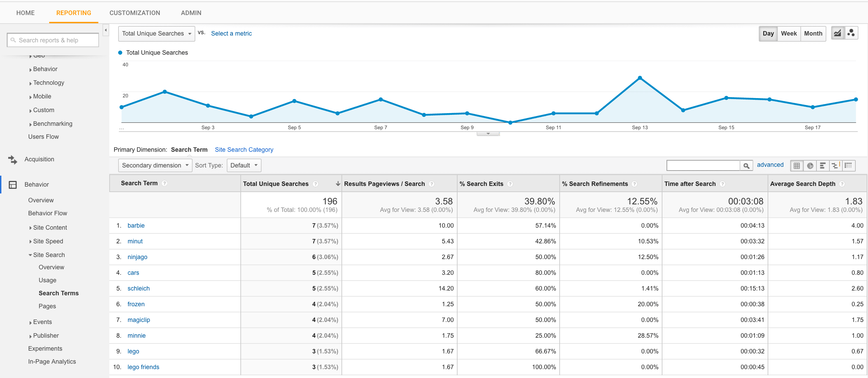The image size is (868, 378).
Task: Open the Secondary dimension dropdown
Action: pyautogui.click(x=155, y=165)
